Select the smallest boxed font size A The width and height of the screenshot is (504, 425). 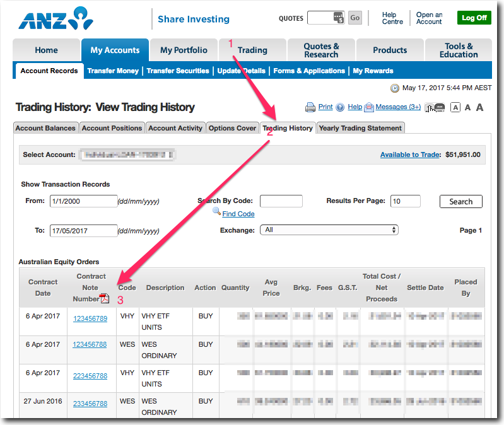point(455,108)
